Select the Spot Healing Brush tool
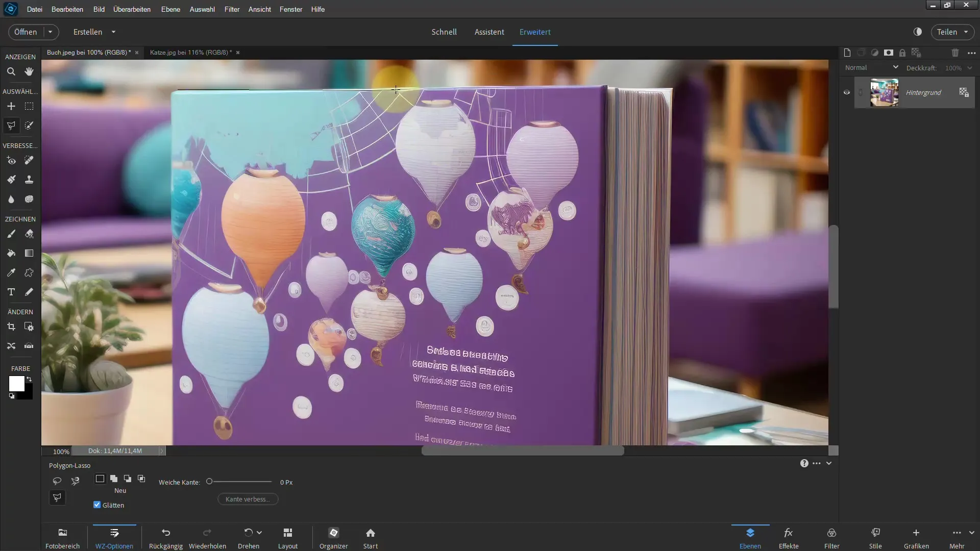 pos(29,161)
